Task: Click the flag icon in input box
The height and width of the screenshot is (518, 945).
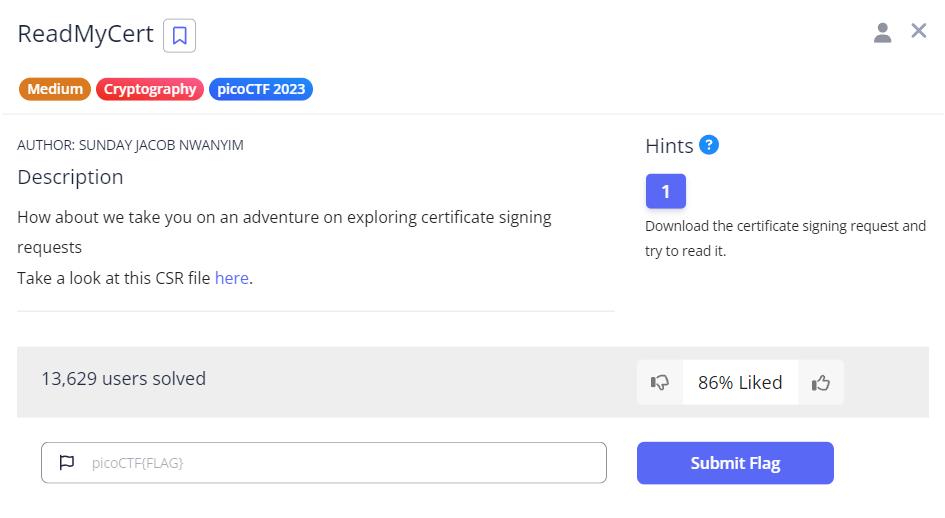Action: click(x=67, y=463)
